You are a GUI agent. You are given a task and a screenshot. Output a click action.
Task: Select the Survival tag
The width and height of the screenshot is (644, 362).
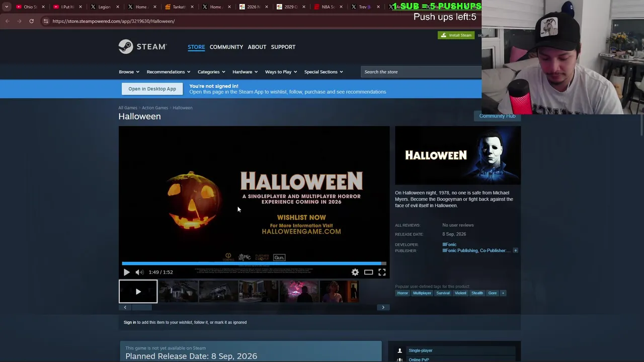(443, 293)
